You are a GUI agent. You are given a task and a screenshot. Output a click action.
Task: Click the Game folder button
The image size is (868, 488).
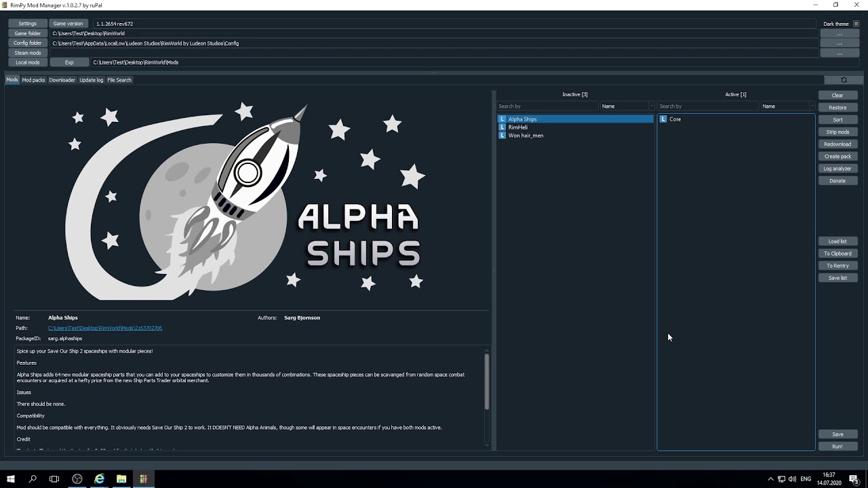(x=28, y=33)
